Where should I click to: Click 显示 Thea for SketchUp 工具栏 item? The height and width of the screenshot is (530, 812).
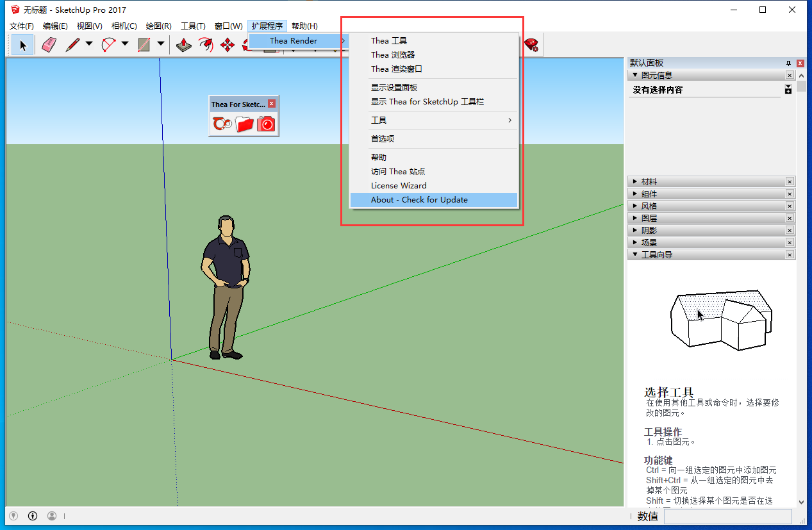point(434,102)
